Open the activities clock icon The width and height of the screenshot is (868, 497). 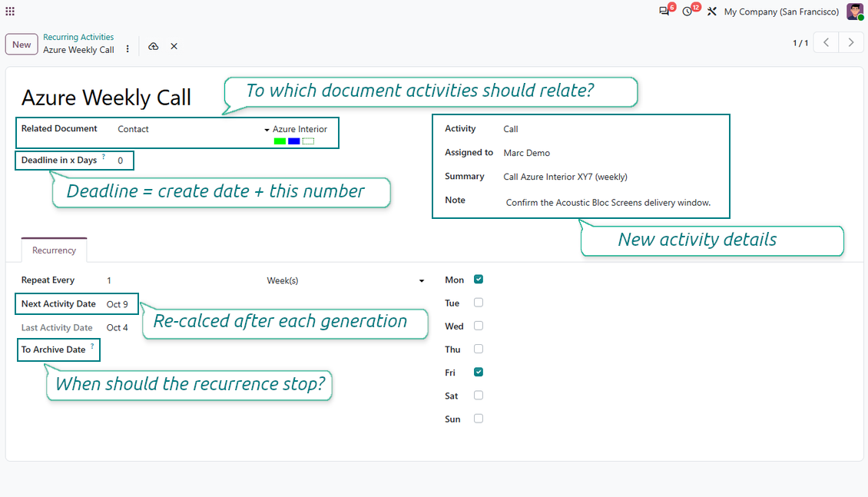[x=687, y=11]
